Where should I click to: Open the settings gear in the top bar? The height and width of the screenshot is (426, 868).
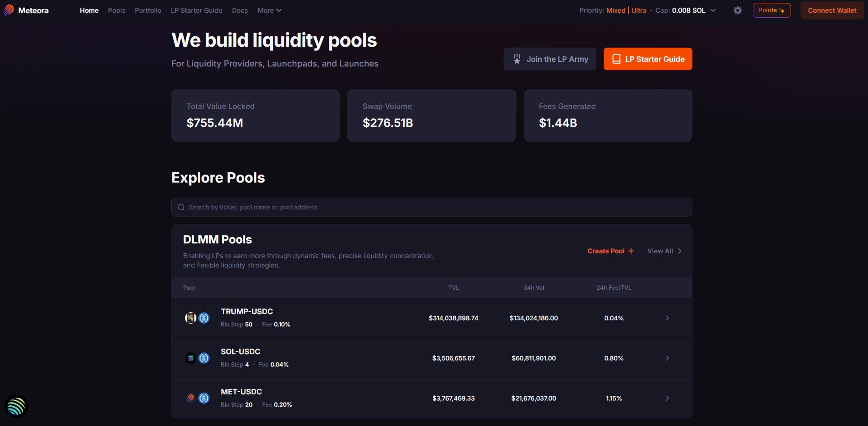[x=737, y=10]
